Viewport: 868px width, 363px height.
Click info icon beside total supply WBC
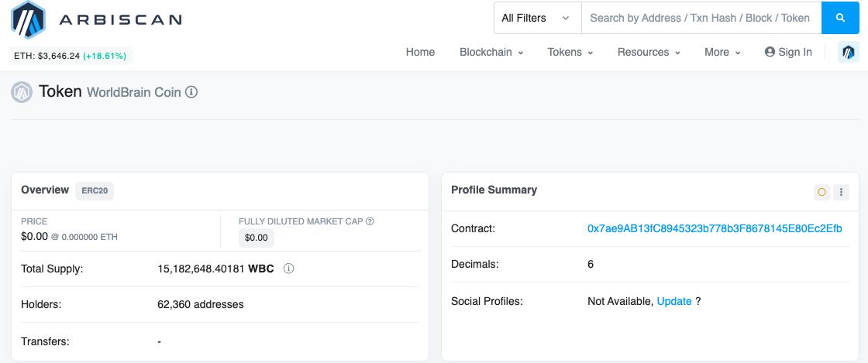coord(288,269)
